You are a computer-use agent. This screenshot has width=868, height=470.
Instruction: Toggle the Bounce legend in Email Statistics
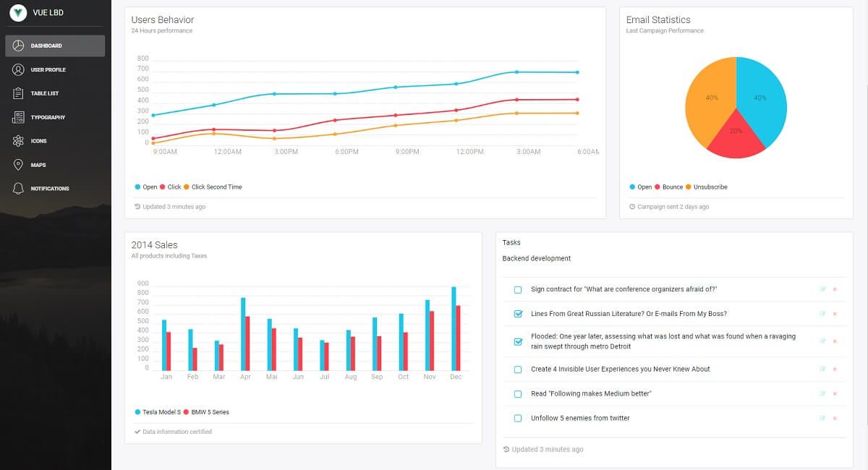pyautogui.click(x=669, y=187)
